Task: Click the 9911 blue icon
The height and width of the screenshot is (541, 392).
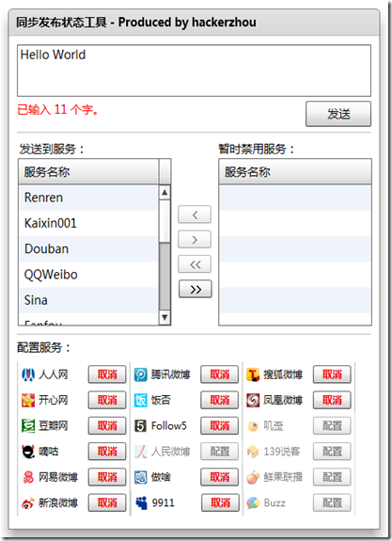Action: (141, 503)
